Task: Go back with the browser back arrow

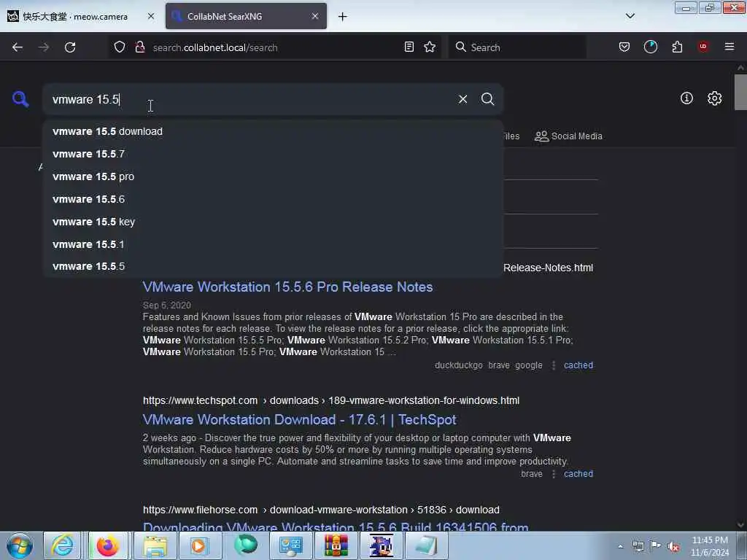Action: click(x=18, y=47)
